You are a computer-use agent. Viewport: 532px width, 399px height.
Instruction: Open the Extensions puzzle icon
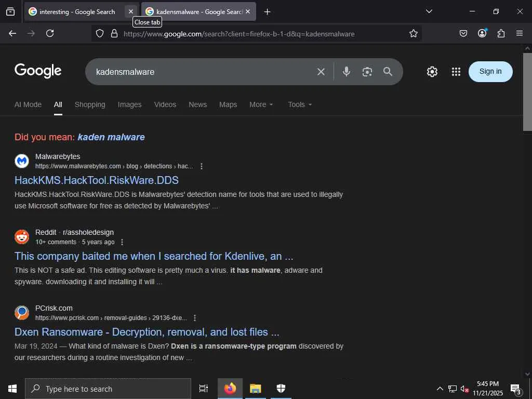pos(501,33)
